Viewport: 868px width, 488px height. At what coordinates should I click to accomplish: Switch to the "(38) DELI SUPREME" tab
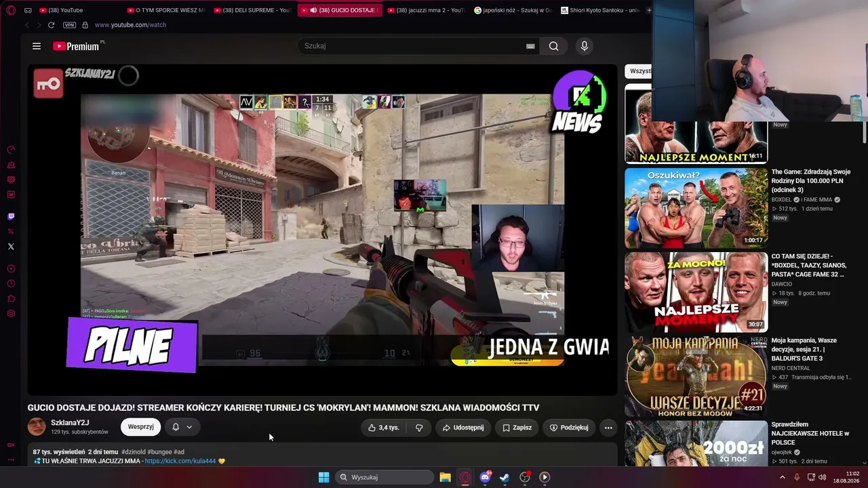click(x=253, y=10)
